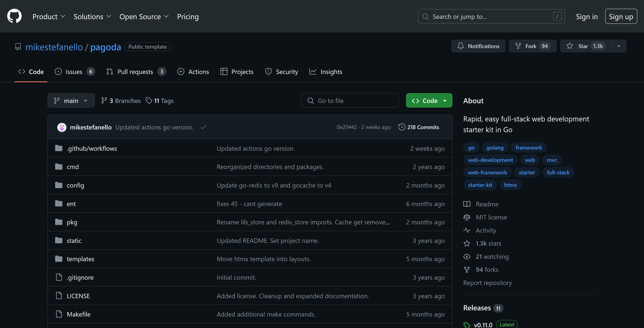Click the Makefile file icon

click(59, 314)
